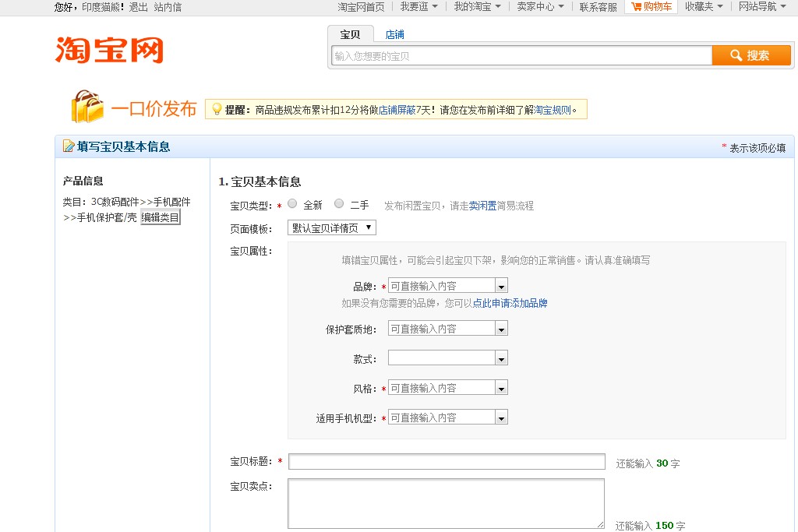This screenshot has height=532, width=798.
Task: Select the 全新 radio button
Action: pyautogui.click(x=292, y=204)
